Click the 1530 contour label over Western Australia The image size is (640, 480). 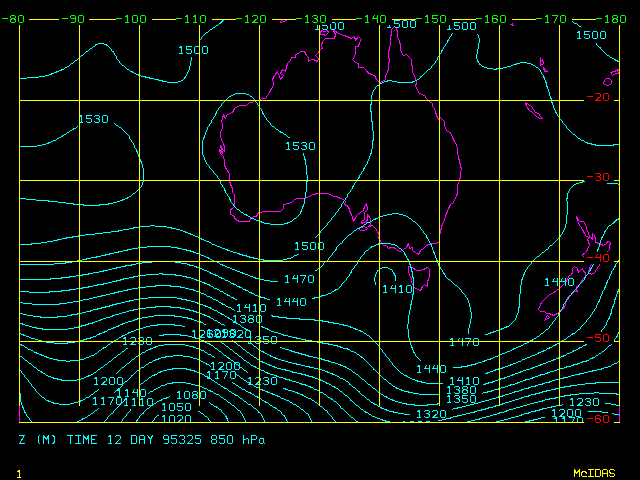pos(300,146)
